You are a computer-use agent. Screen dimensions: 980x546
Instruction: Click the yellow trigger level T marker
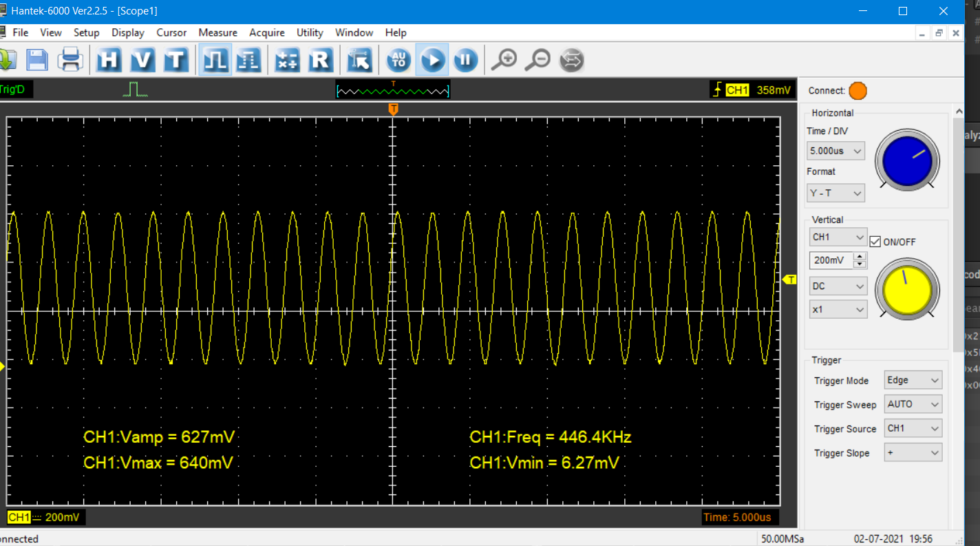pos(789,280)
